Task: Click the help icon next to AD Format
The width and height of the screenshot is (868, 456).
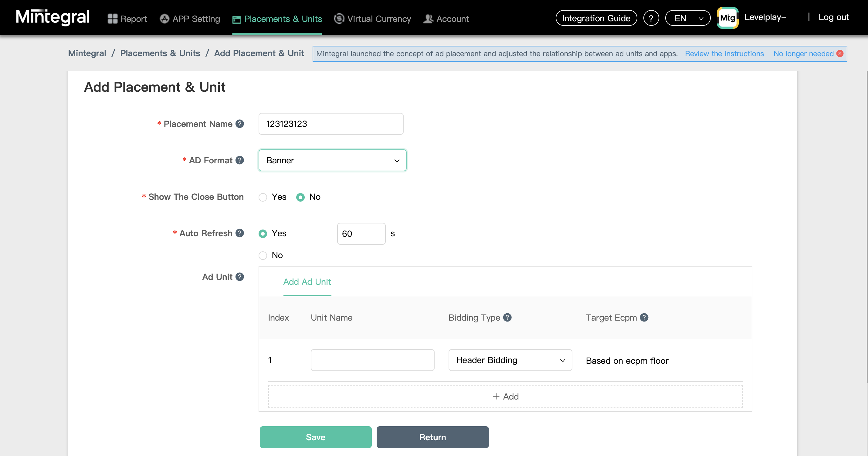Action: 239,160
